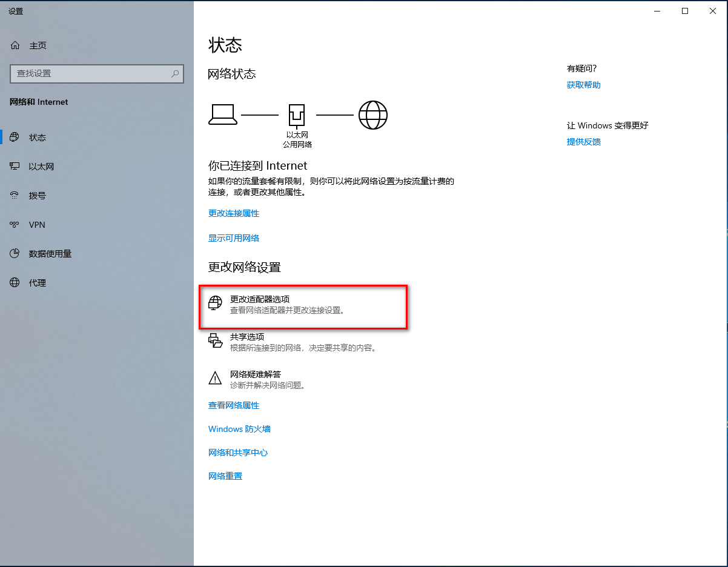Click the Dial-up icon in sidebar
Screen dimensions: 728x567
(15, 196)
